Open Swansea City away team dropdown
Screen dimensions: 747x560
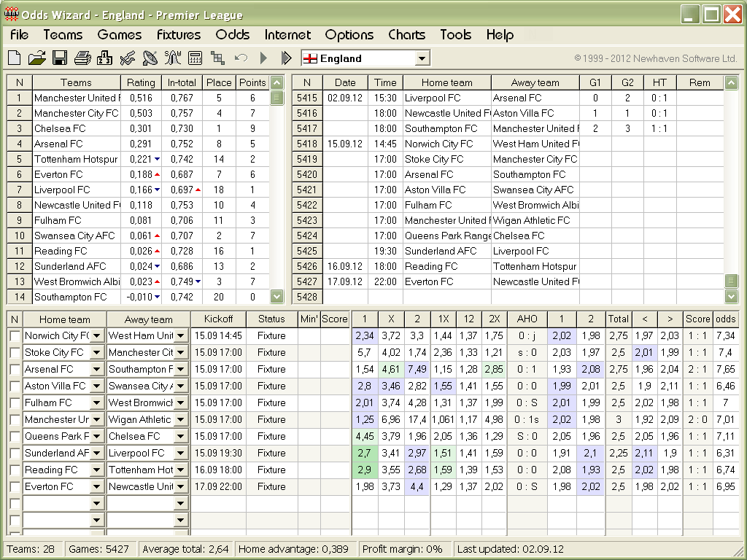(181, 386)
